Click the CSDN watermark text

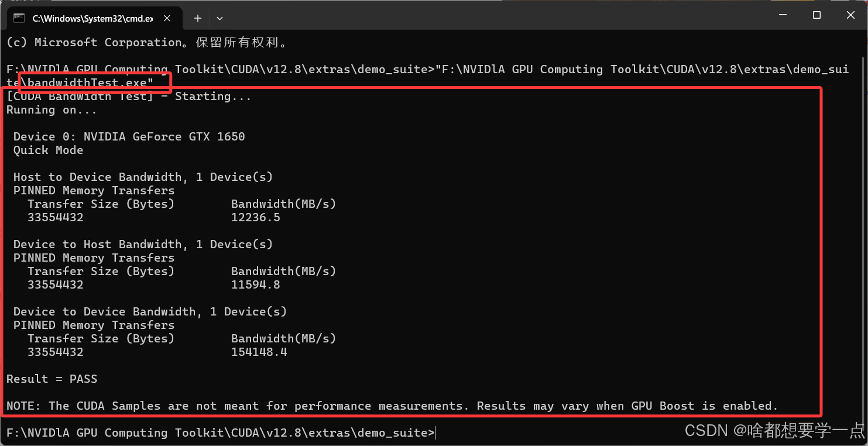(x=706, y=431)
